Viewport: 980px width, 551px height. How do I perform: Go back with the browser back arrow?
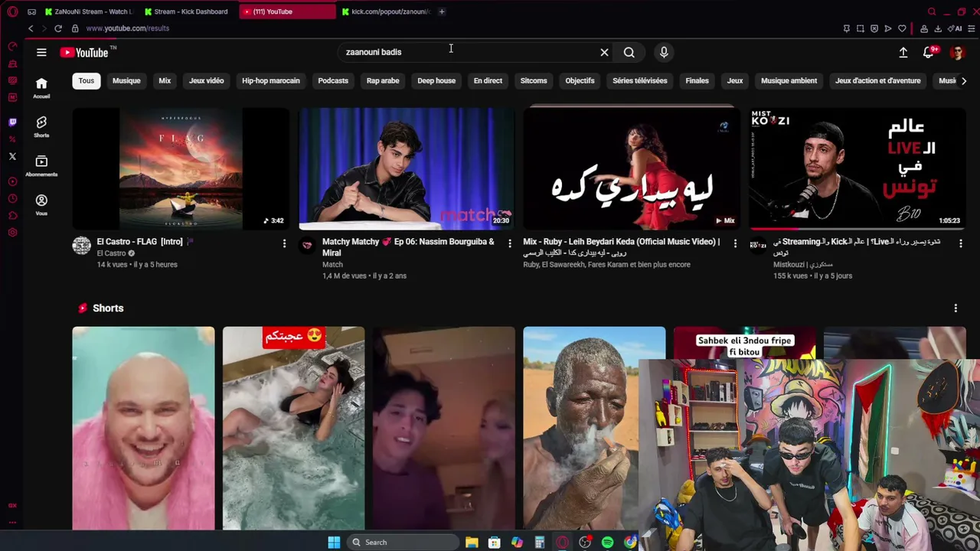point(31,28)
